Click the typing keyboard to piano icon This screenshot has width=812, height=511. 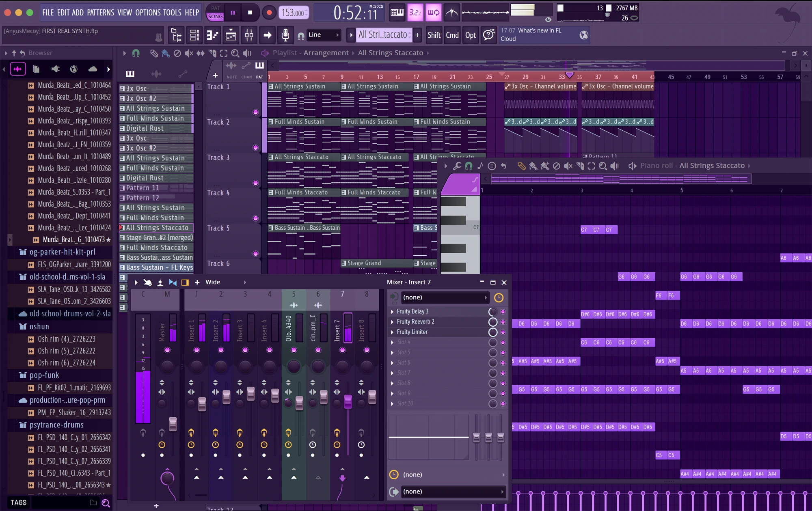point(397,13)
